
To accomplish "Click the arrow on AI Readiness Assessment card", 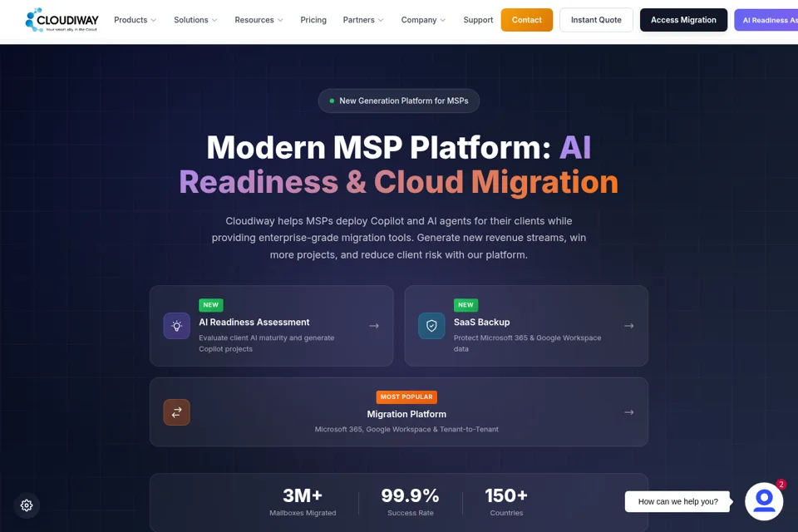I will point(374,326).
